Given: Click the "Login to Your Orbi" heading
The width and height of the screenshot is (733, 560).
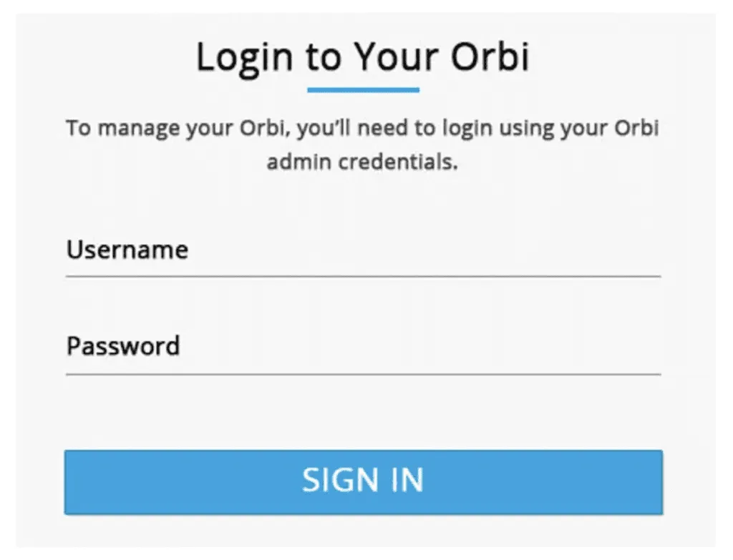Looking at the screenshot, I should [x=363, y=57].
